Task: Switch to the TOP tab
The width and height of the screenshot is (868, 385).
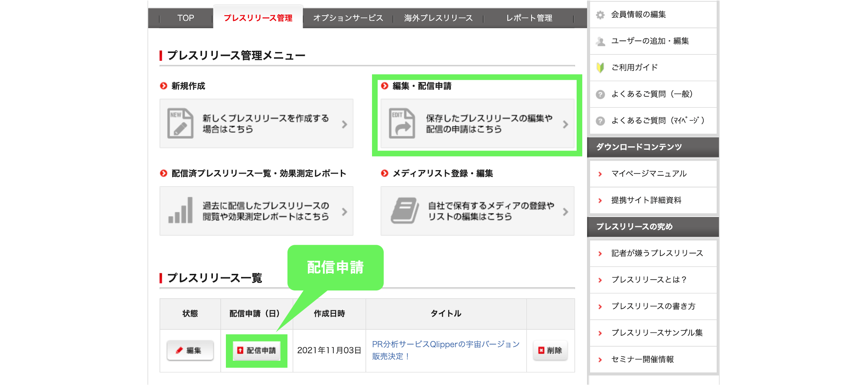Action: pyautogui.click(x=186, y=18)
